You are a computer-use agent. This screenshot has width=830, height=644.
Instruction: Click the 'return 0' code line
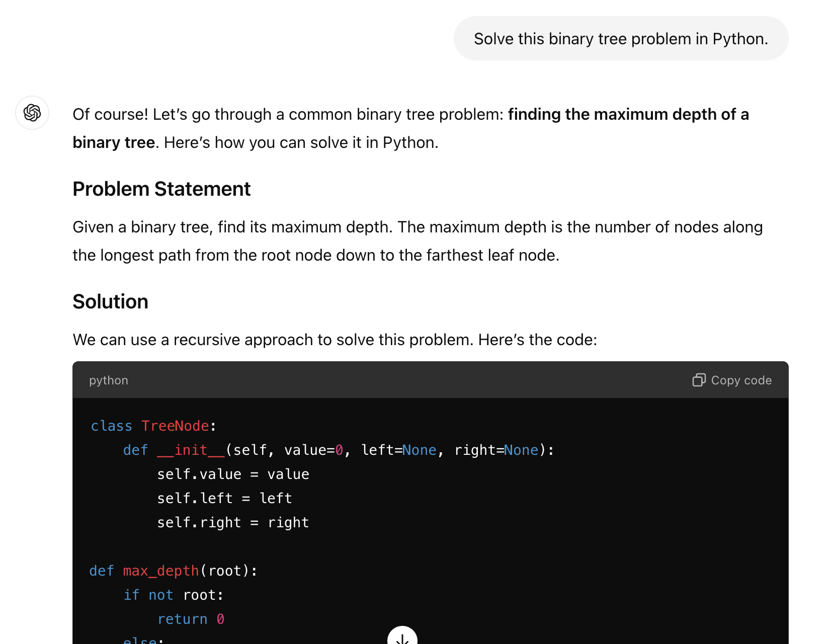[x=191, y=619]
